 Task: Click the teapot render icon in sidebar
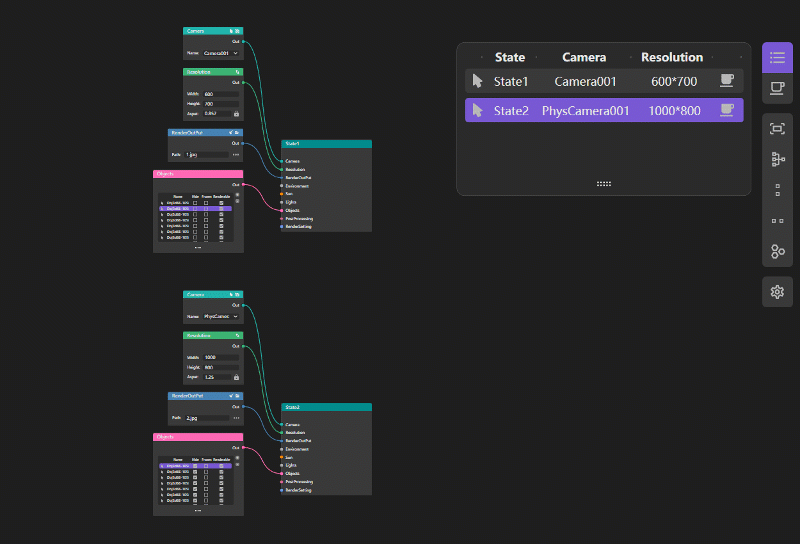click(777, 89)
